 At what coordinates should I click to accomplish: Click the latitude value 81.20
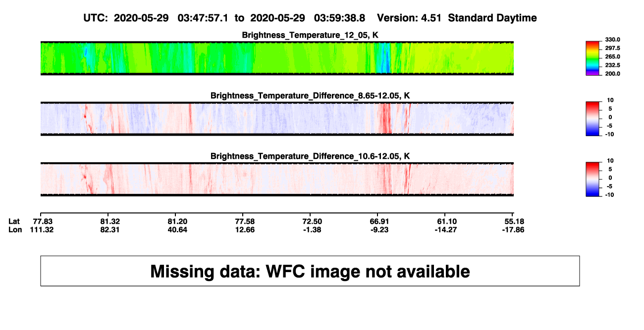point(178,221)
